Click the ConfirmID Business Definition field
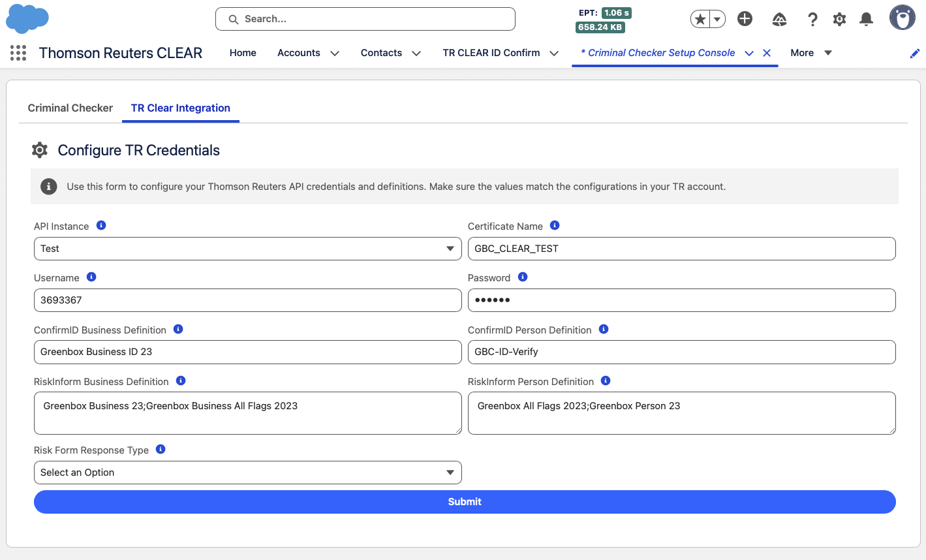This screenshot has width=926, height=560. click(248, 352)
